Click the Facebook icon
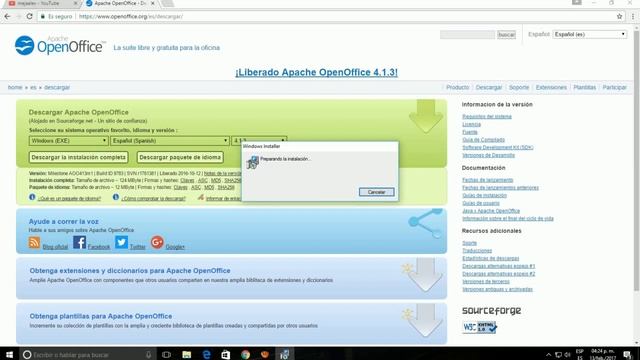Screen dimensions: 640x360 [80, 242]
